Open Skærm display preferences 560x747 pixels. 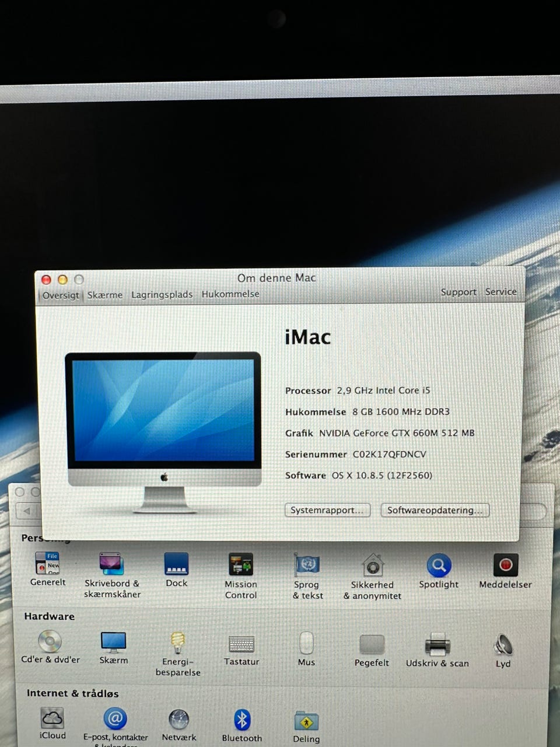click(x=113, y=647)
